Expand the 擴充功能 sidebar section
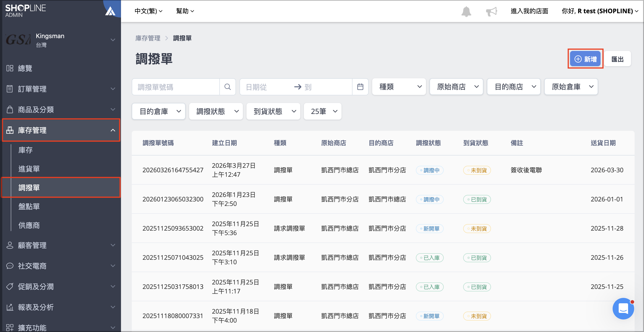 tap(113, 328)
